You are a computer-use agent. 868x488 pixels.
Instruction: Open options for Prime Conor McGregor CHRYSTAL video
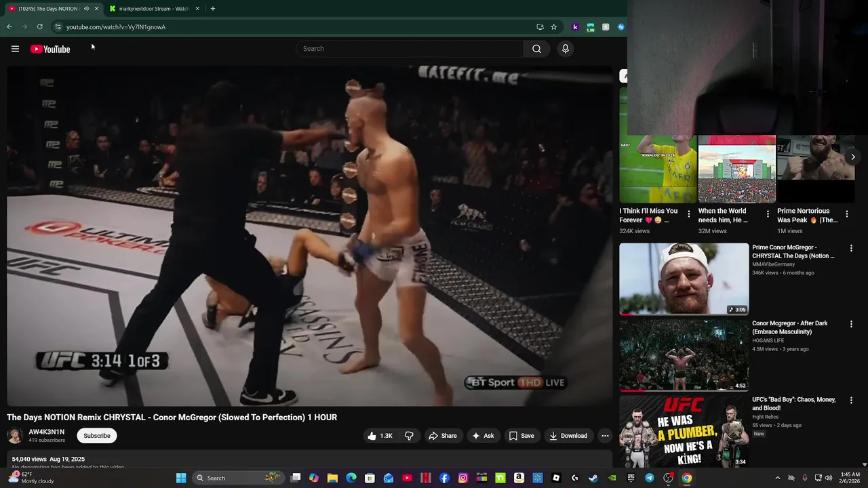pyautogui.click(x=851, y=248)
